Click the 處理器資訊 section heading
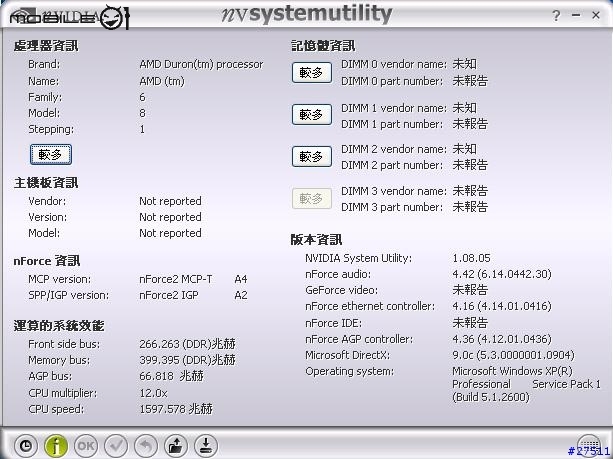The width and height of the screenshot is (613, 459). point(46,46)
